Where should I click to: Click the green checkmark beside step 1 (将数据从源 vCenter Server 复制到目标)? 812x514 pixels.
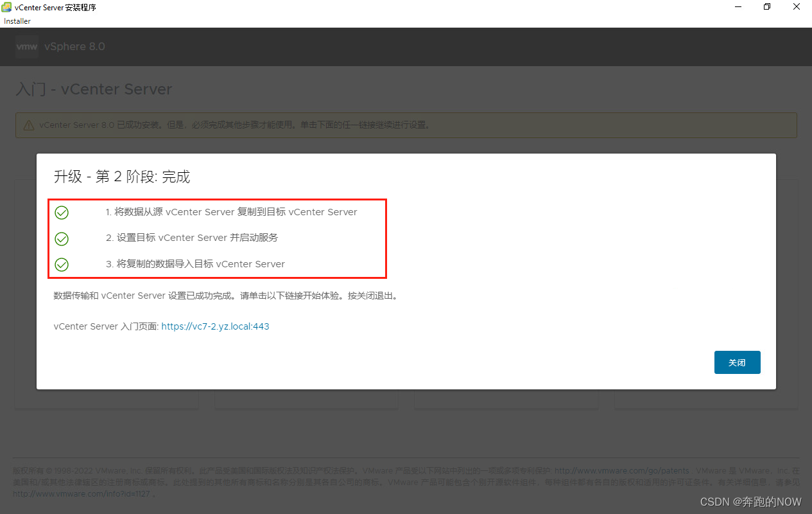coord(62,213)
